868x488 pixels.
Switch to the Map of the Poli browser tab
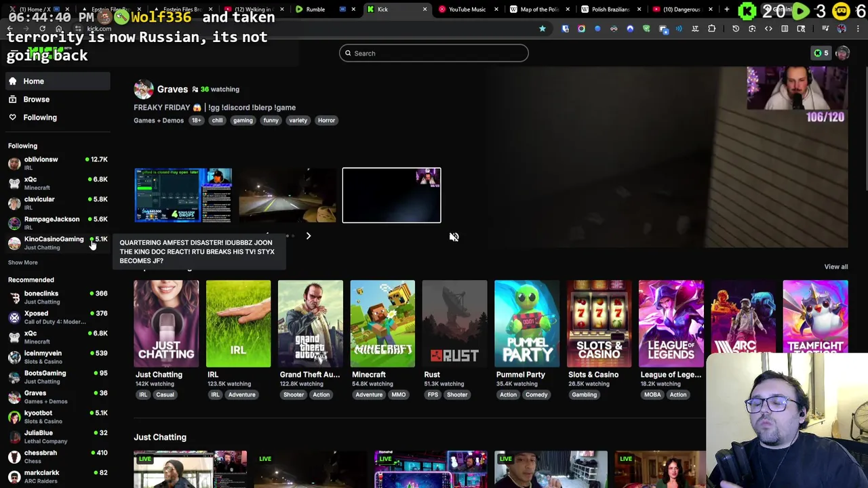[x=538, y=9]
